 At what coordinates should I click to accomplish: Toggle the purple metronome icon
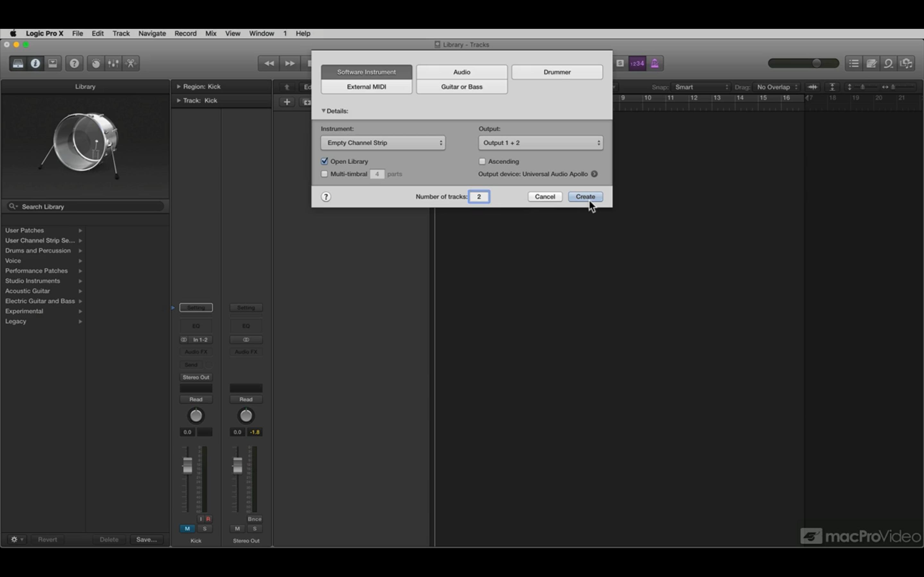(655, 63)
